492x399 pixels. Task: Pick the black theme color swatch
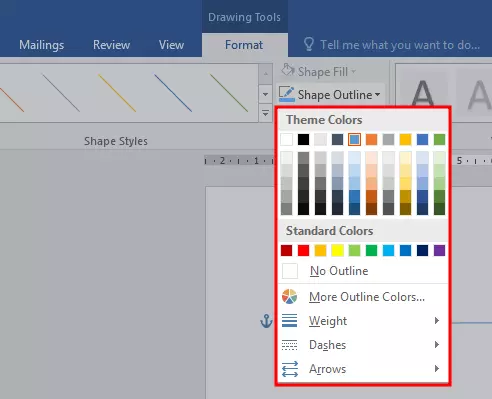coord(303,139)
